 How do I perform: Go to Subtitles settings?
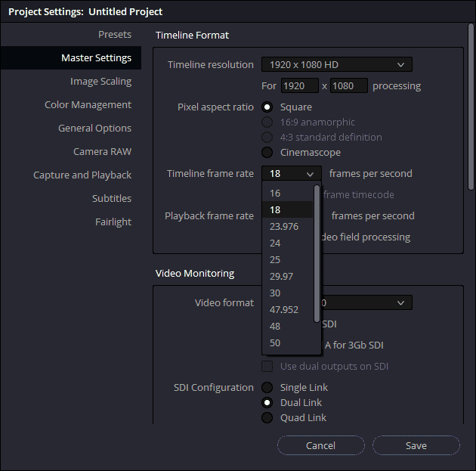point(112,198)
